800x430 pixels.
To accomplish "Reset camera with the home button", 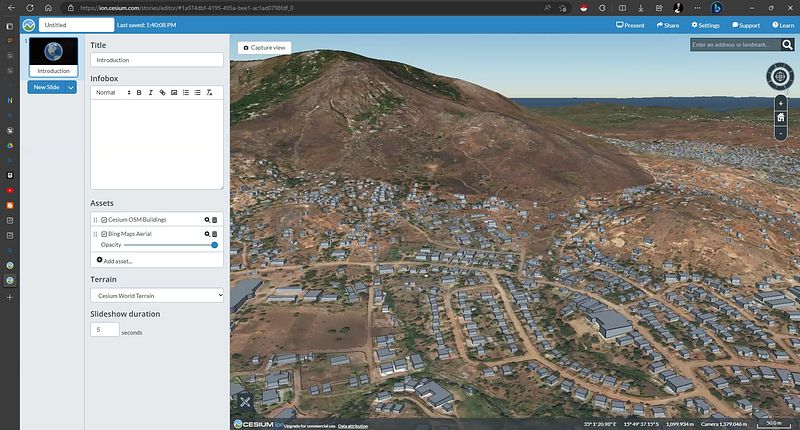I will 780,118.
